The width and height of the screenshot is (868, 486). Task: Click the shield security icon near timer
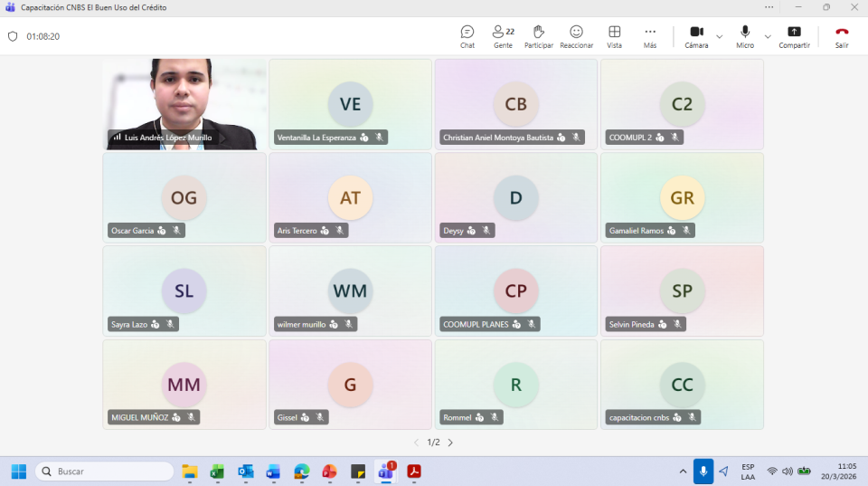coord(13,37)
